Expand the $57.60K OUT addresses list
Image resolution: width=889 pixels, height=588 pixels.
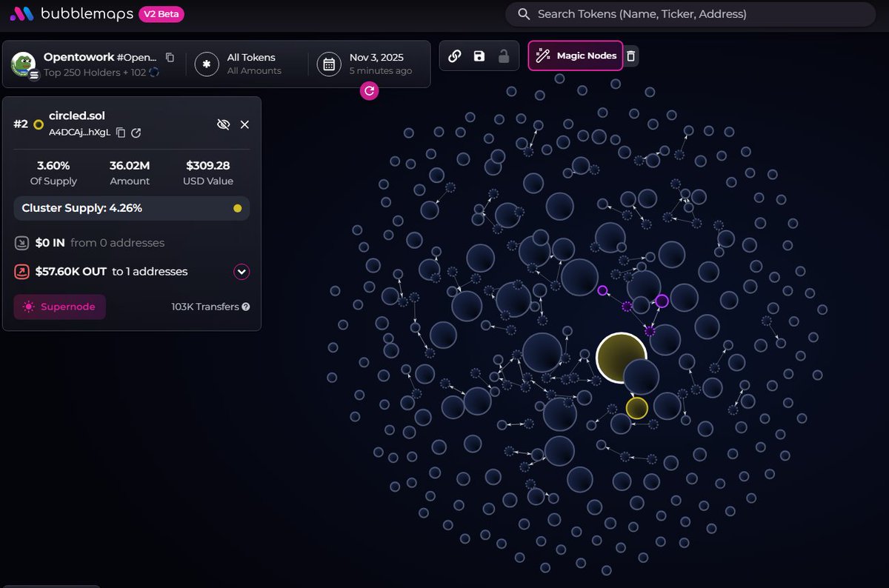coord(242,272)
